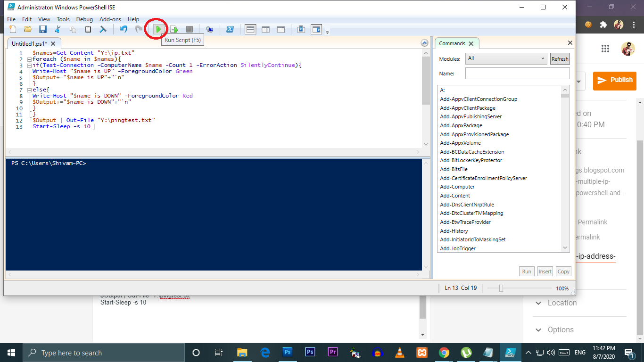This screenshot has height=362, width=644.
Task: Open a New Remote PowerShell Tab
Action: [210, 29]
